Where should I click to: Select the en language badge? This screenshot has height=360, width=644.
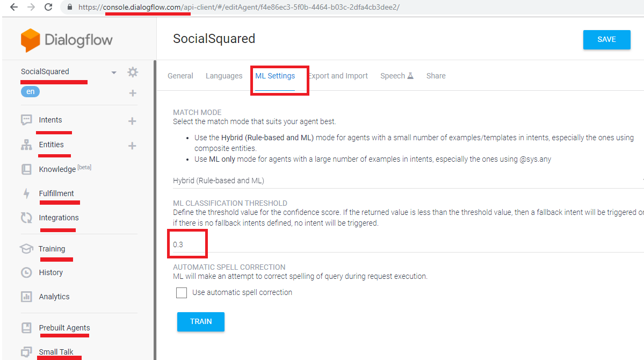coord(31,91)
